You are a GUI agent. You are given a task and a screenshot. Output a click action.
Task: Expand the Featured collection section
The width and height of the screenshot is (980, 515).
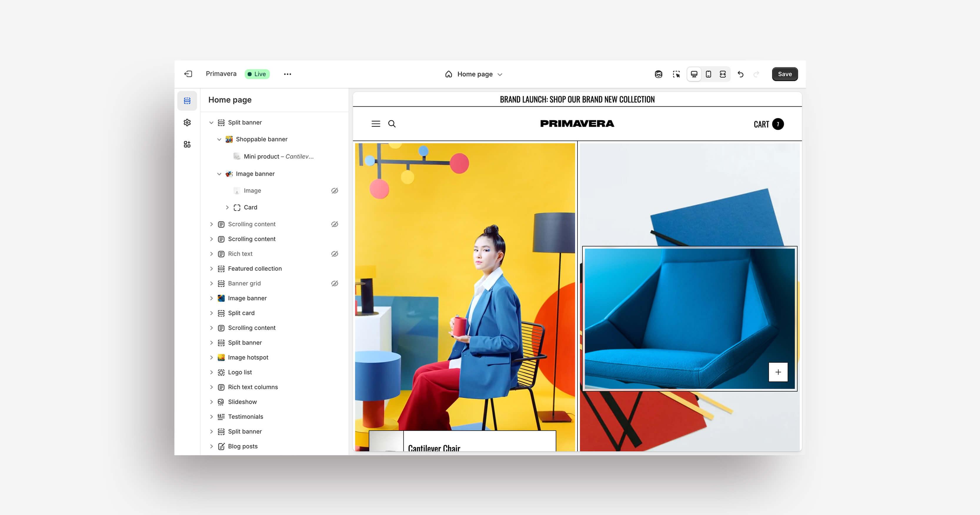pyautogui.click(x=211, y=269)
